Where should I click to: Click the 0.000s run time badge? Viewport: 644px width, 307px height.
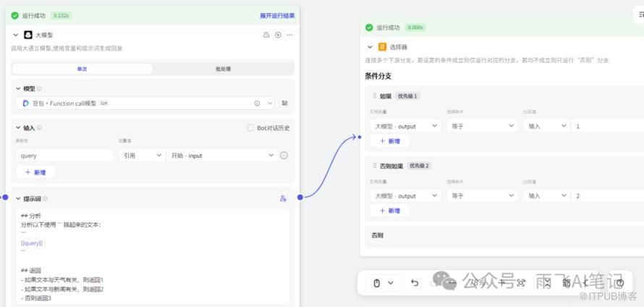415,28
